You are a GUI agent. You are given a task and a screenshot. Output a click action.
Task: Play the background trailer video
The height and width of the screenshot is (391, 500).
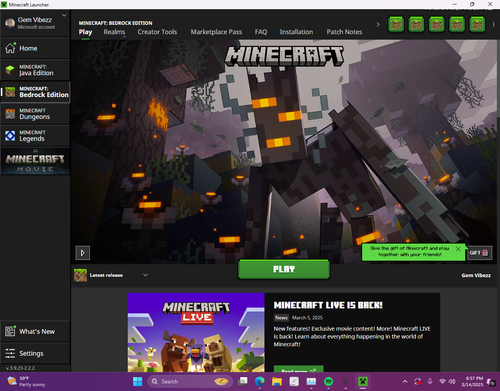83,253
